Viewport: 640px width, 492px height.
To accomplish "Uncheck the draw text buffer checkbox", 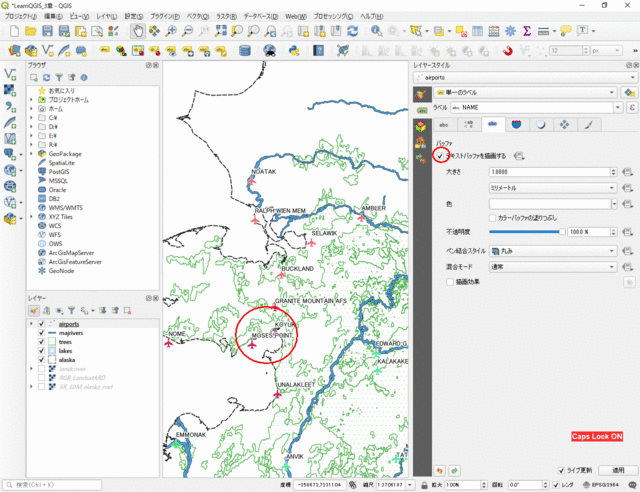I will [440, 155].
